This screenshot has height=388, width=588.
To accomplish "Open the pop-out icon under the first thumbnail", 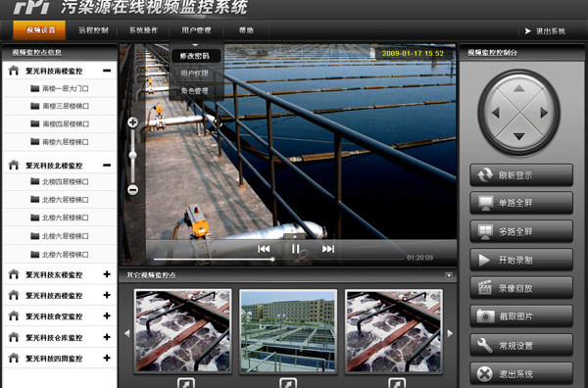I will tap(186, 383).
